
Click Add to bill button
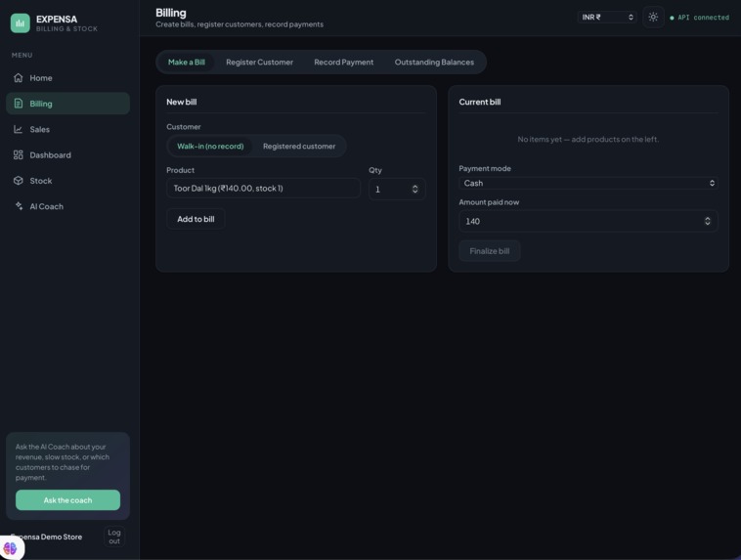tap(196, 219)
